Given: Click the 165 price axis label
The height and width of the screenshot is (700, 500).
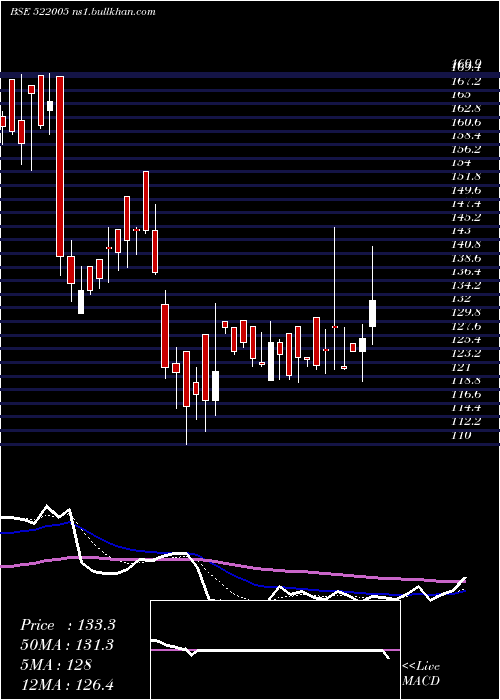Looking at the screenshot, I should [461, 95].
